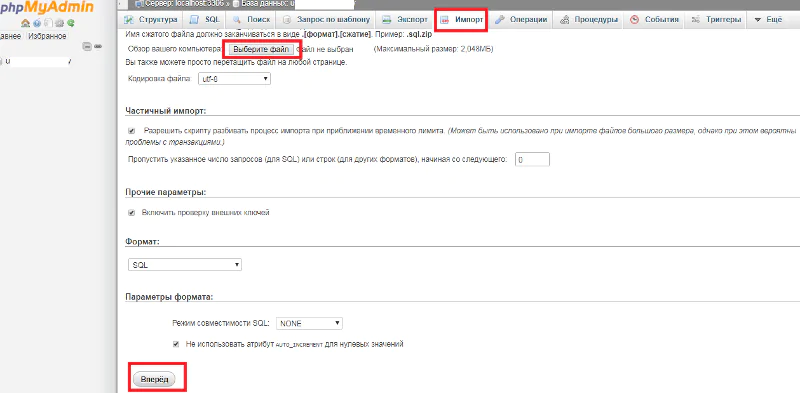This screenshot has height=393, width=800.
Task: Switch to the События tab
Action: coord(655,20)
